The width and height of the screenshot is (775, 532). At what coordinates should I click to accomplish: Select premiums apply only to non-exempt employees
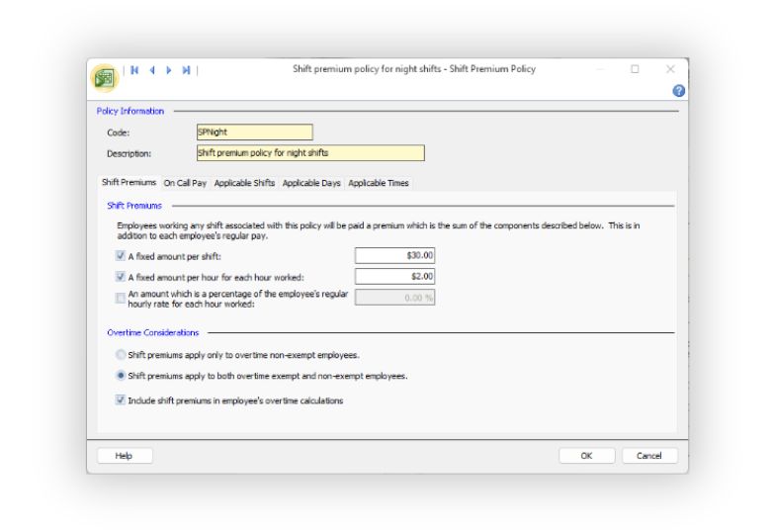tap(121, 354)
